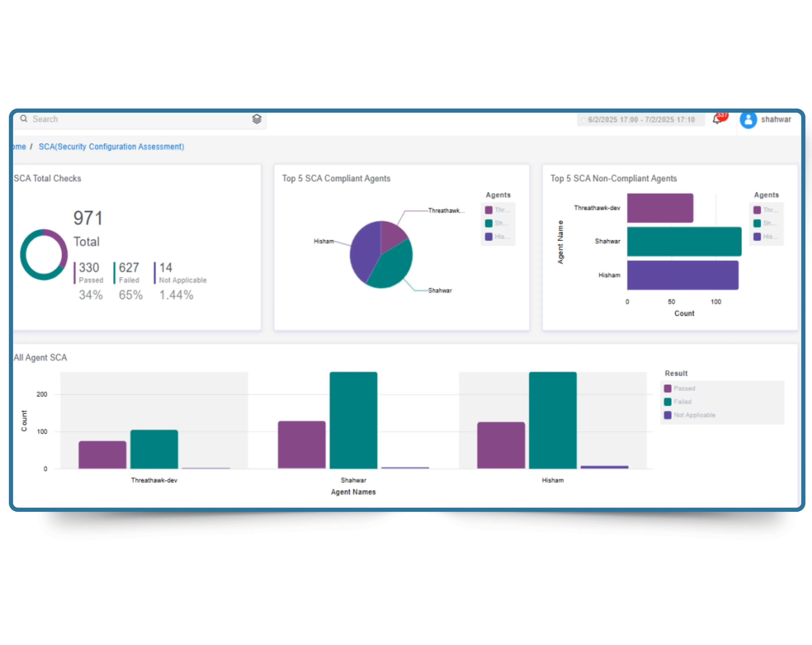Open the layers stack icon in search bar
Screen dimensions: 812x645
click(256, 119)
